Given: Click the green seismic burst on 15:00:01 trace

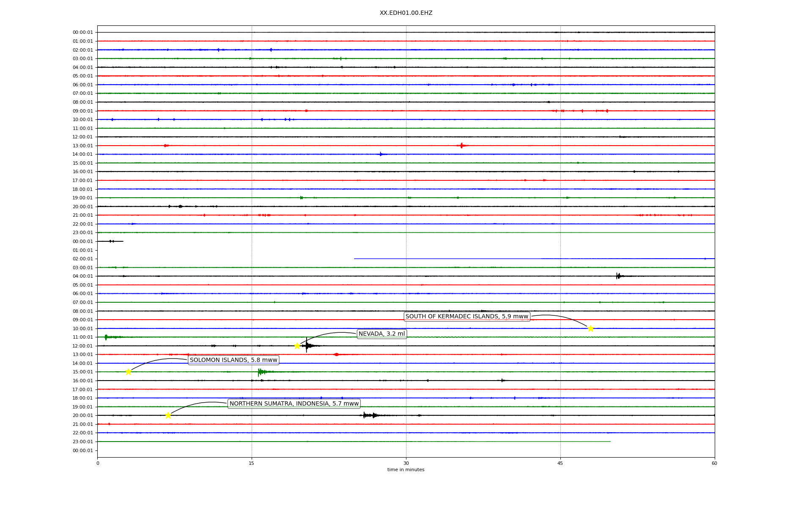Looking at the screenshot, I should pyautogui.click(x=261, y=372).
